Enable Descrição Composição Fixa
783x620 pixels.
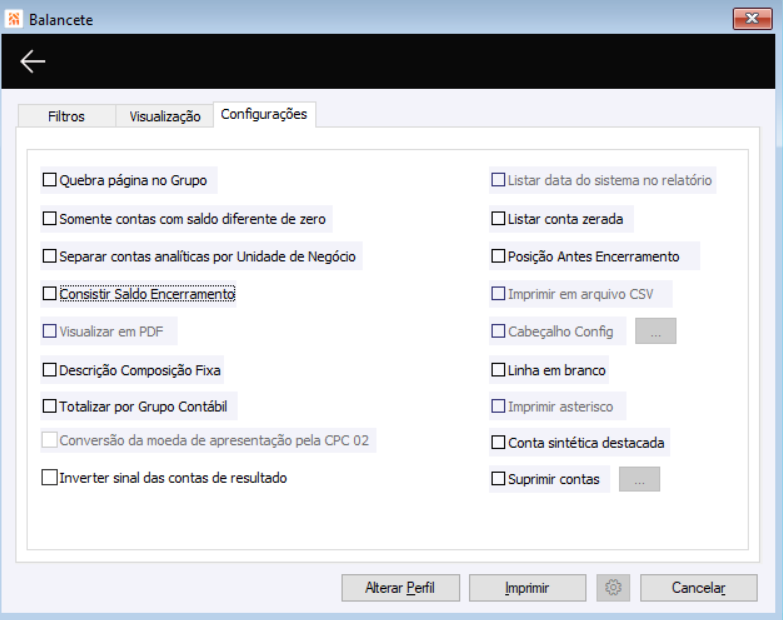(x=49, y=370)
